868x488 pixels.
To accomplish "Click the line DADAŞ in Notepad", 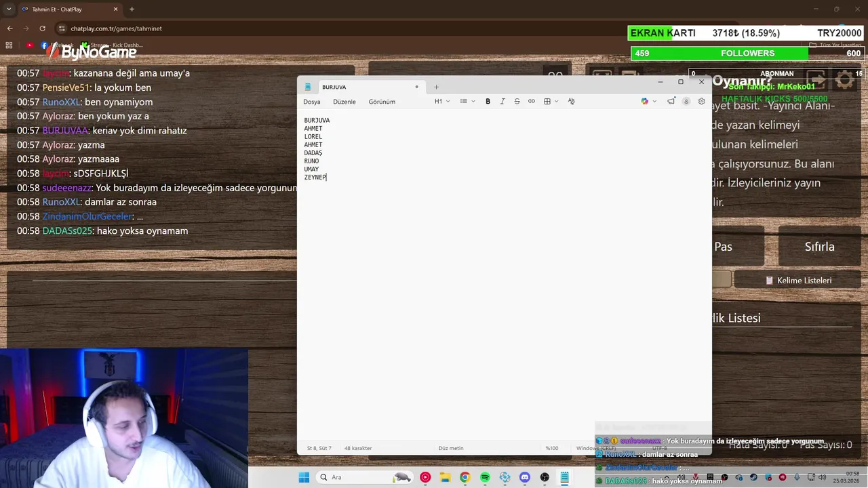I will (x=313, y=153).
